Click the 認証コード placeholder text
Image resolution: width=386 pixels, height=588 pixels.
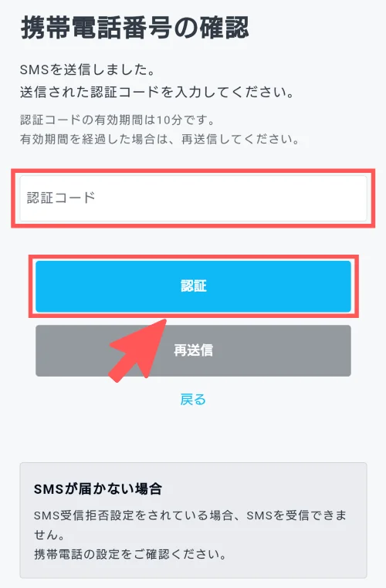61,198
